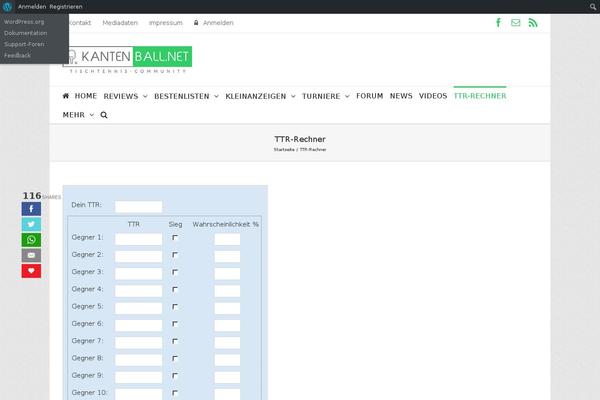Check the Sieg box for Gegner 9
The image size is (600, 400).
tap(175, 376)
